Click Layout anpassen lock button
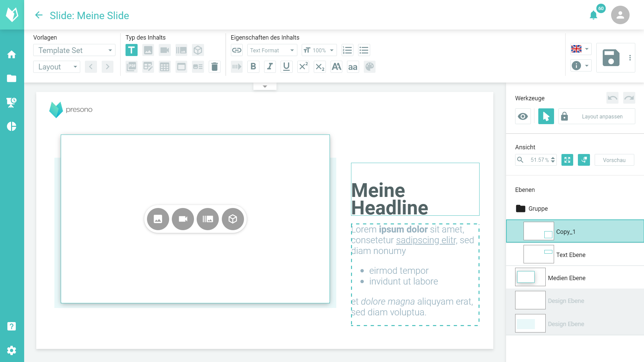Screen dimensions: 644x362 pos(597,116)
